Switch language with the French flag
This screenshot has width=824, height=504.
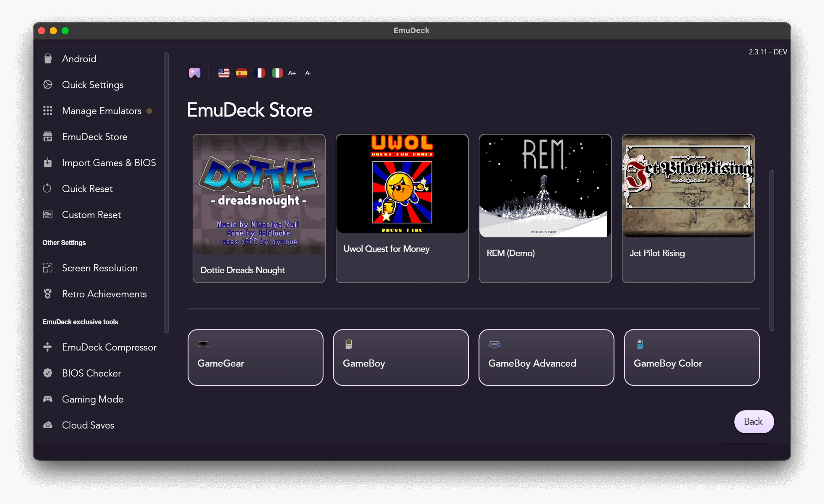coord(259,73)
